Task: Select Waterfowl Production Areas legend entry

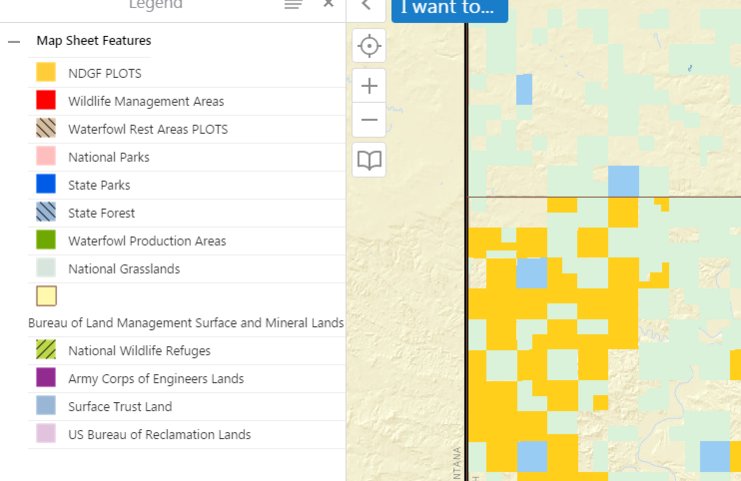Action: (x=146, y=241)
